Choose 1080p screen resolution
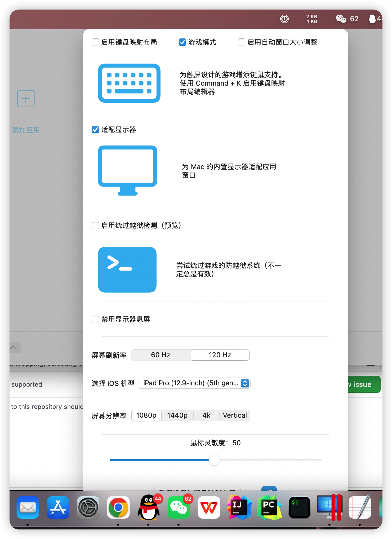Image resolution: width=392 pixels, height=539 pixels. pos(146,416)
